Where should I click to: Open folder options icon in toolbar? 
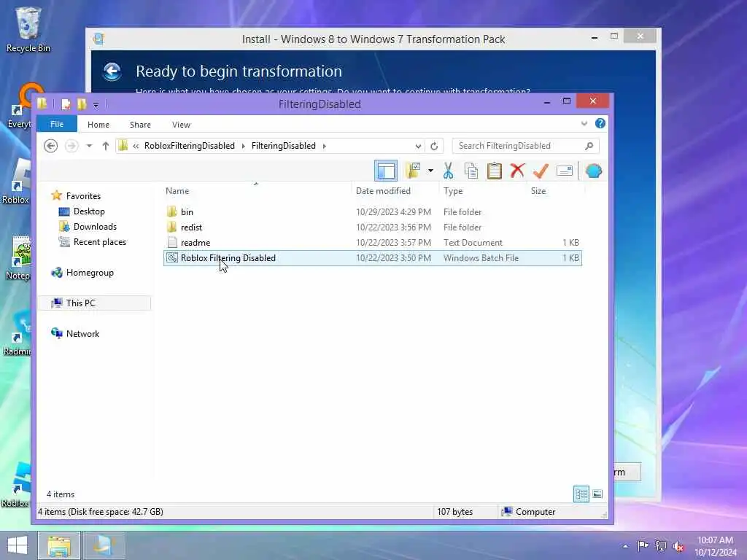pyautogui.click(x=413, y=171)
